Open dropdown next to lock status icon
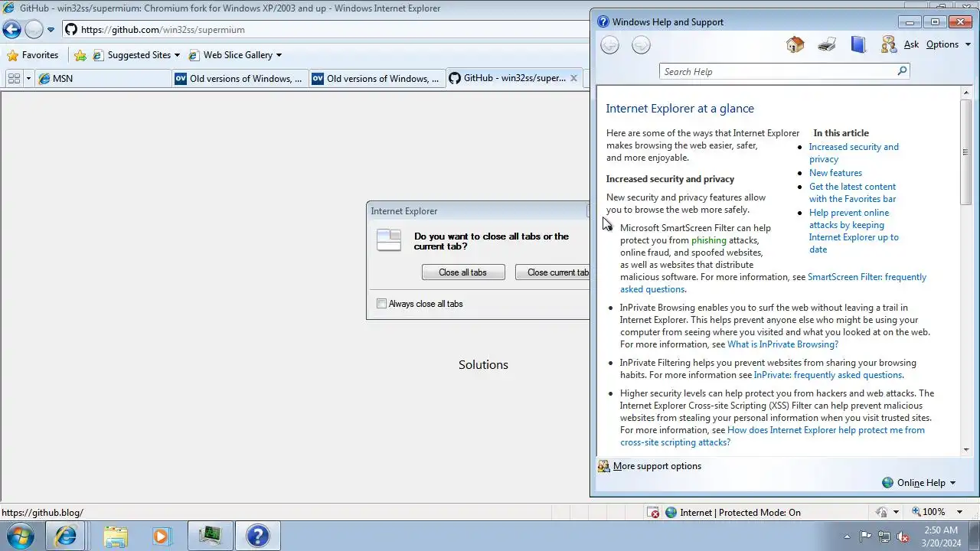Viewport: 980px width, 551px height. (x=896, y=513)
